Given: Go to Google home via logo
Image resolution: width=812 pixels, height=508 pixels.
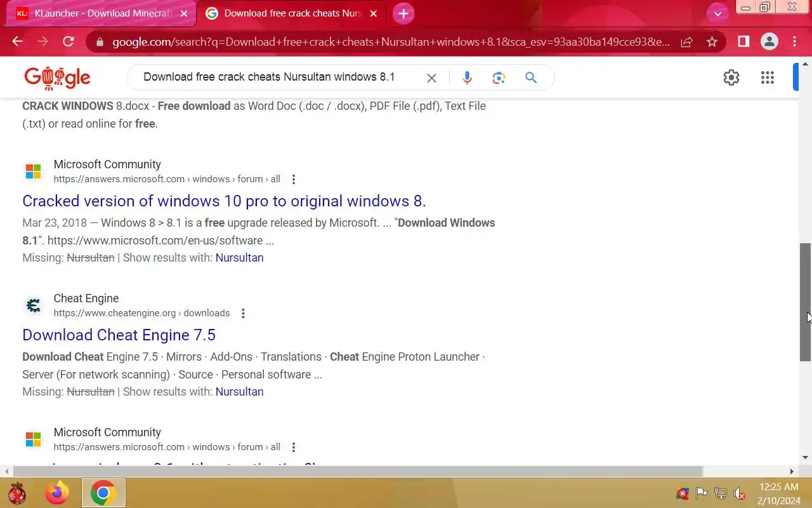Looking at the screenshot, I should [x=57, y=77].
